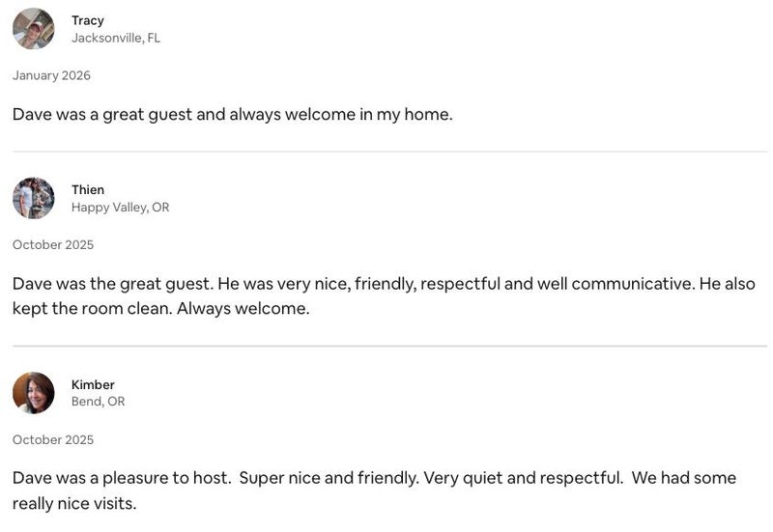Click reviewer name Thien
Viewport: 773px width, 532px height.
point(88,189)
